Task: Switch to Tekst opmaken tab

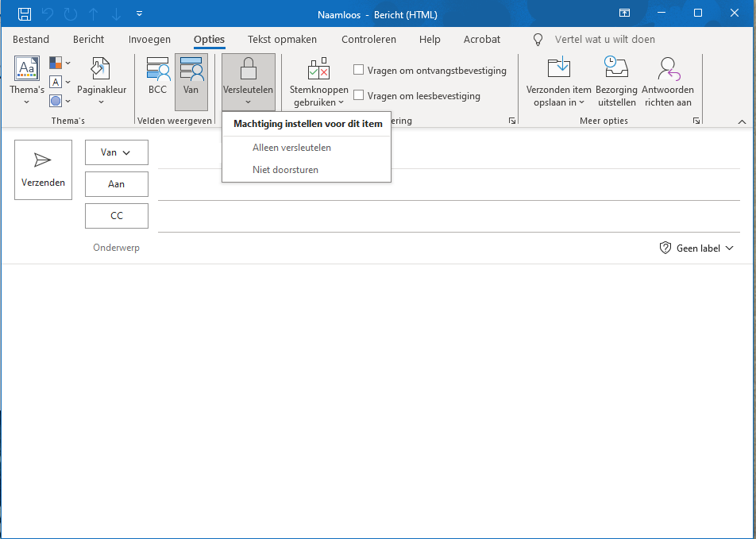Action: pyautogui.click(x=282, y=40)
